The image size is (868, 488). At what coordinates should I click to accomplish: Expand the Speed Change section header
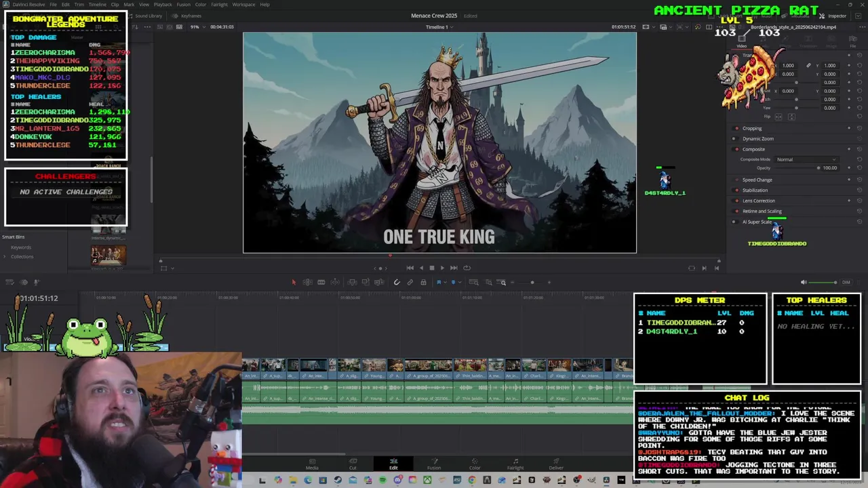pos(757,180)
